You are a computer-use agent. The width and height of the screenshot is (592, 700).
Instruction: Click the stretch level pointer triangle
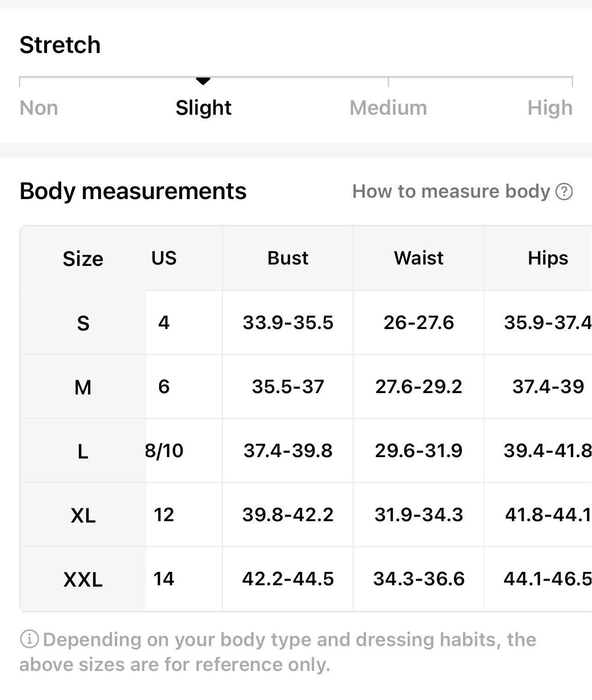pos(203,82)
